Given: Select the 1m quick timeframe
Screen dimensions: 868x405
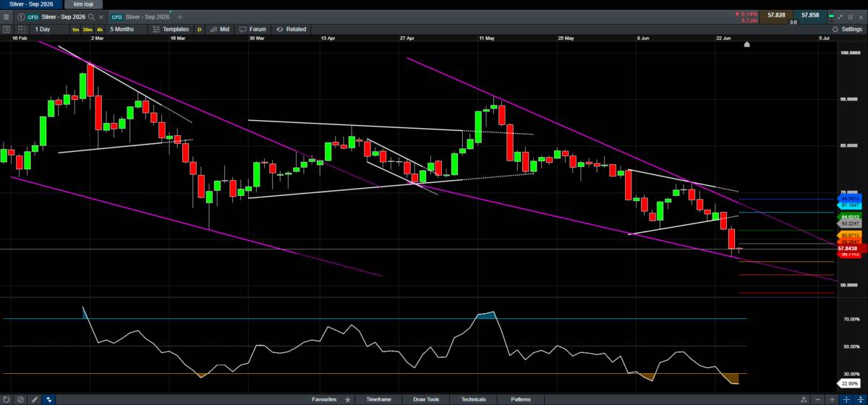Looking at the screenshot, I should pyautogui.click(x=76, y=30).
